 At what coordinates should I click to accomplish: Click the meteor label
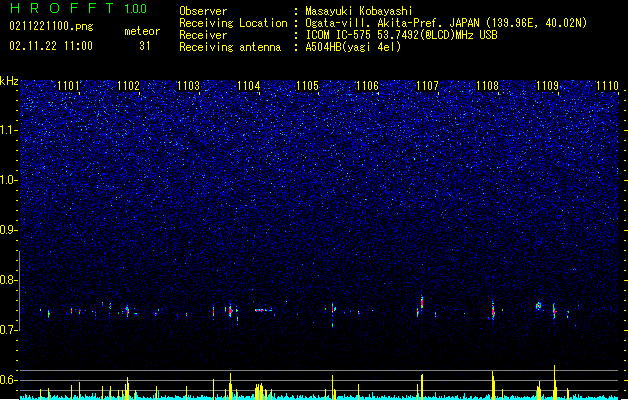click(x=142, y=31)
